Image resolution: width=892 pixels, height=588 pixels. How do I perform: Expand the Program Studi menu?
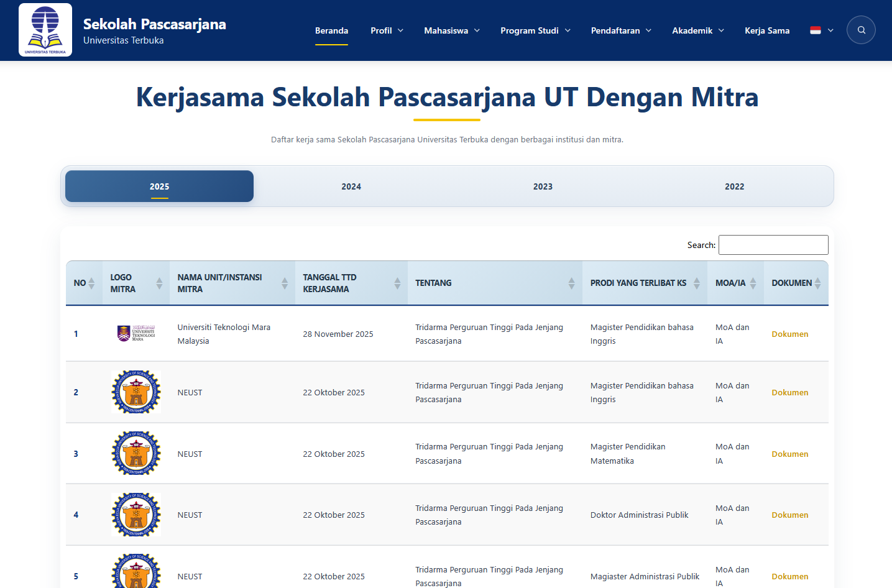[535, 30]
